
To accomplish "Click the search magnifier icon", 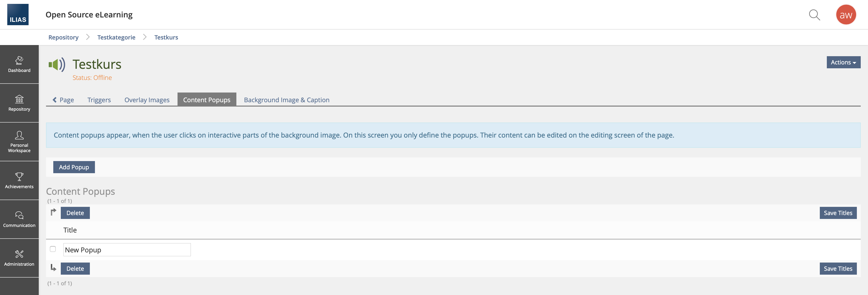I will click(x=814, y=15).
